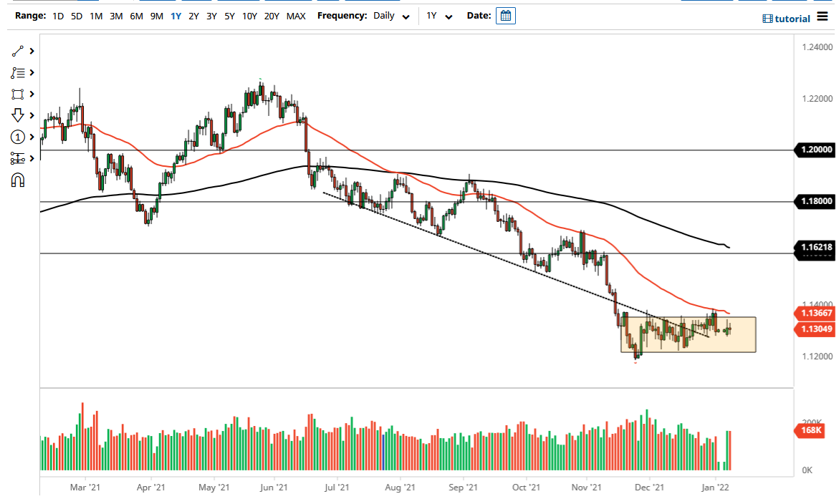Select the numbered circle annotation tool
The image size is (839, 504).
coord(18,137)
